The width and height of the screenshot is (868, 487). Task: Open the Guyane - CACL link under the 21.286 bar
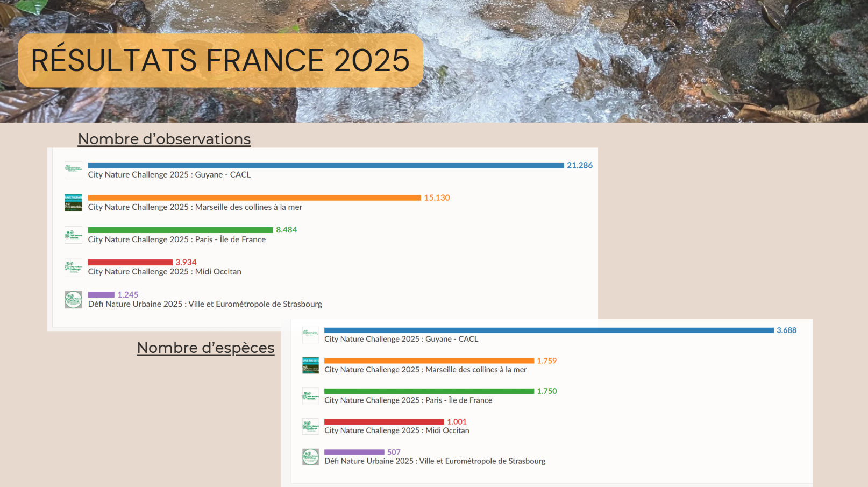169,175
